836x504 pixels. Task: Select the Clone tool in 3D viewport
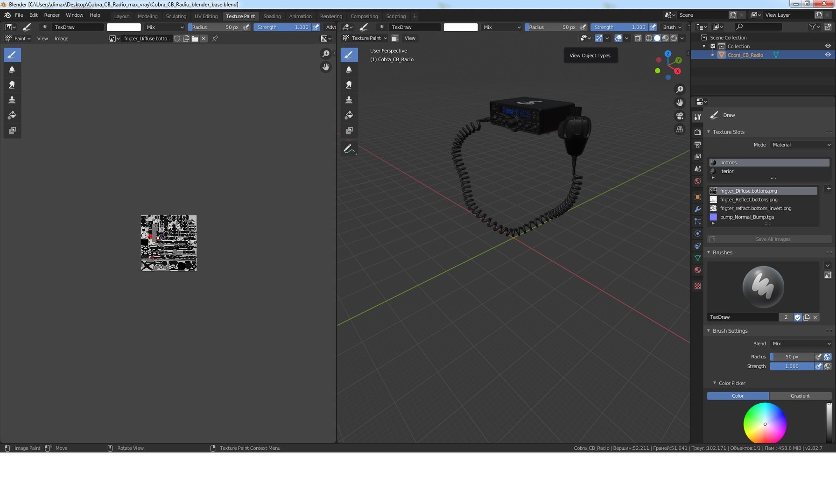click(349, 100)
